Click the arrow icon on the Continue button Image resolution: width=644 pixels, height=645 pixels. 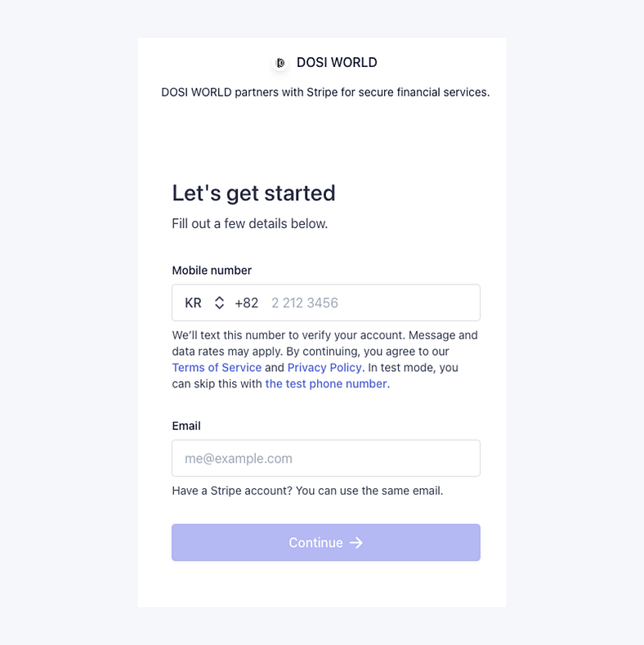(356, 543)
